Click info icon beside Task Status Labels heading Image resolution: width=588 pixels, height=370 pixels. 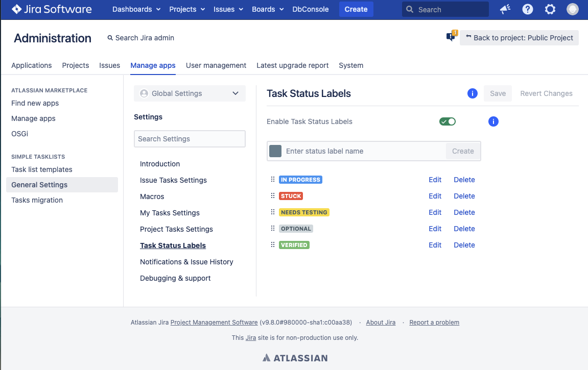[x=472, y=93]
